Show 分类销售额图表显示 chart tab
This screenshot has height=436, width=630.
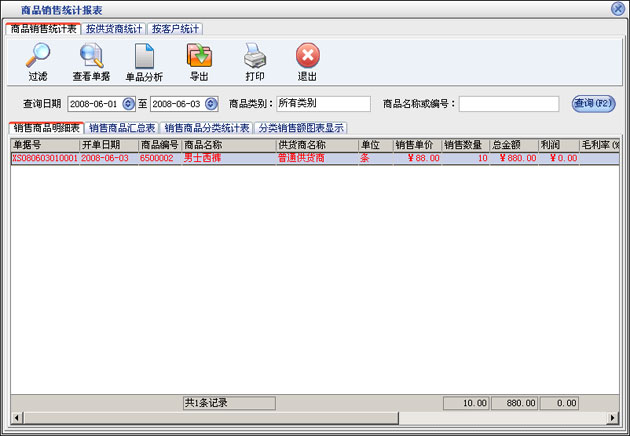[301, 128]
